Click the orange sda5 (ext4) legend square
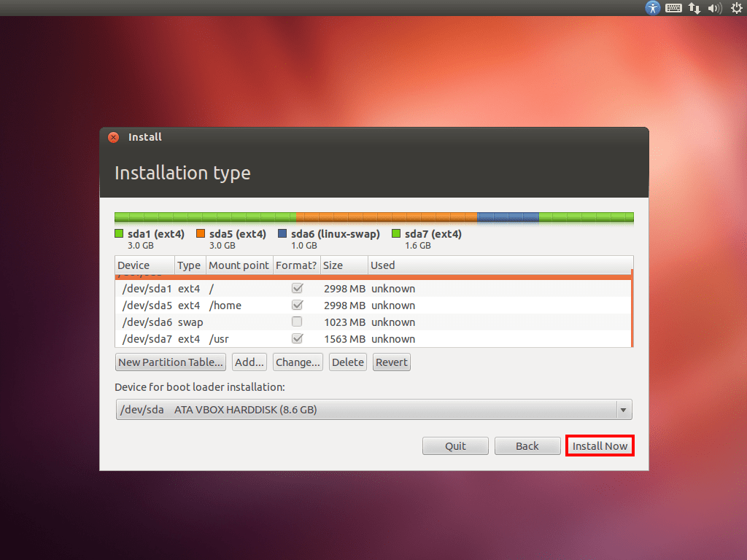The width and height of the screenshot is (747, 560). (201, 233)
